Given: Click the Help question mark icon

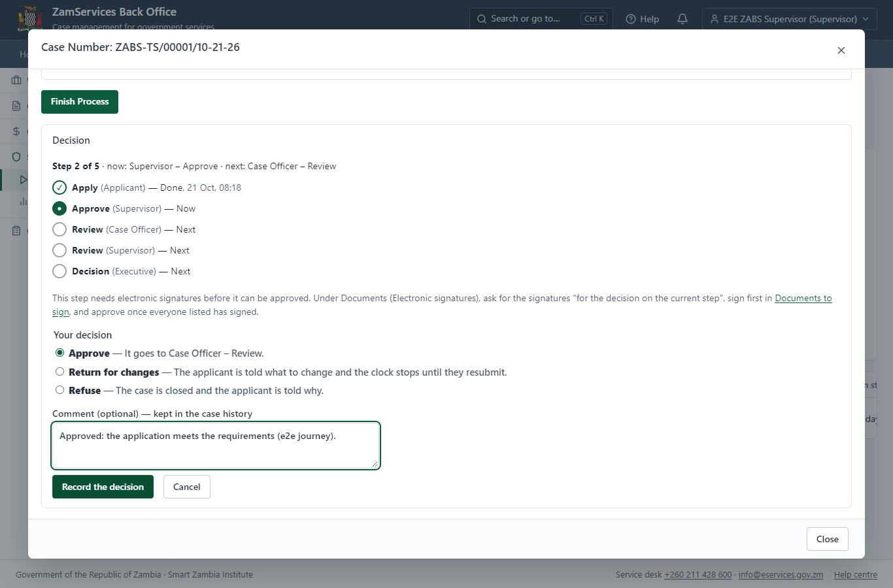Looking at the screenshot, I should (x=631, y=19).
